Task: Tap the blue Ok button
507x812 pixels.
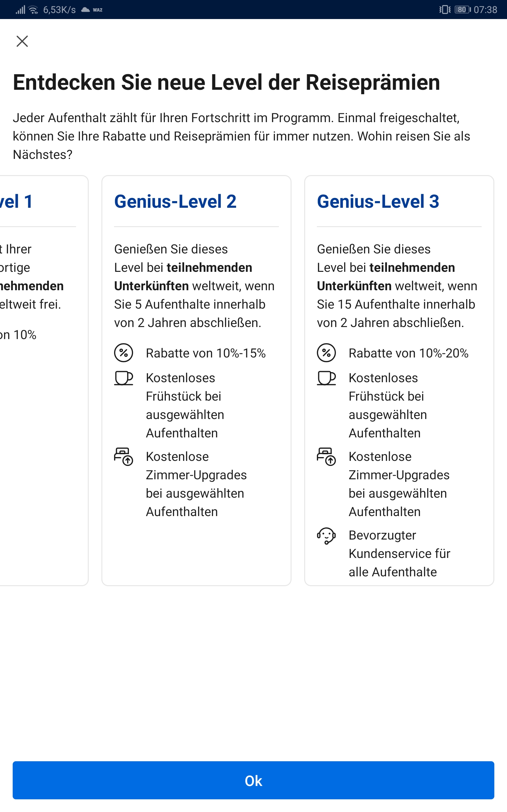Action: [x=253, y=781]
